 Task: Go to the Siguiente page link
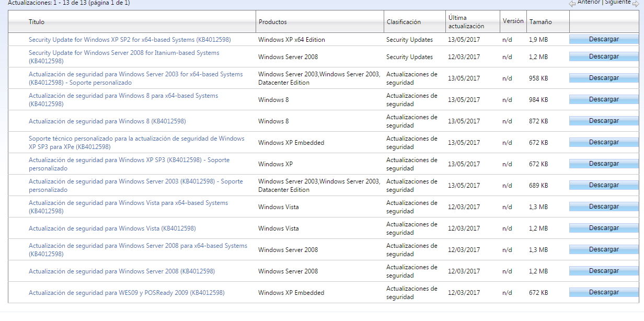(617, 2)
